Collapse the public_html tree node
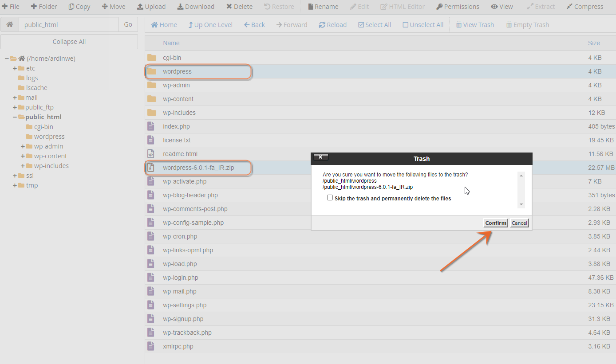The image size is (616, 364). point(15,117)
